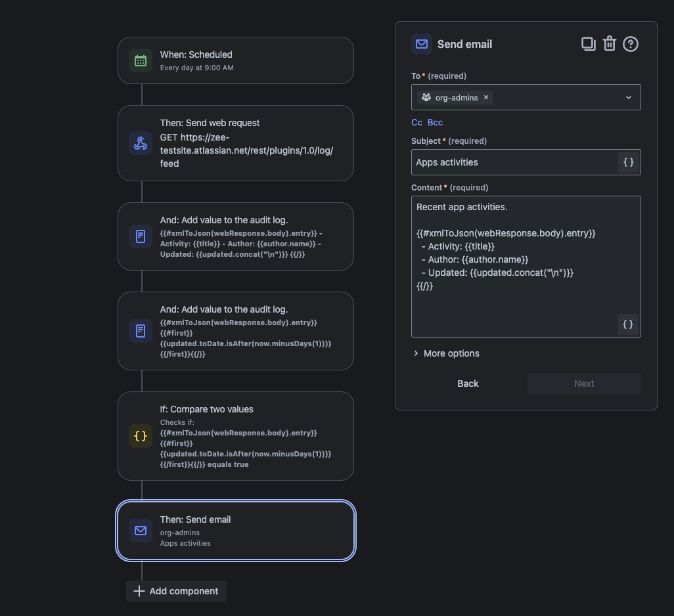Screen dimensions: 674x616
Task: Click the Back button
Action: pyautogui.click(x=468, y=384)
